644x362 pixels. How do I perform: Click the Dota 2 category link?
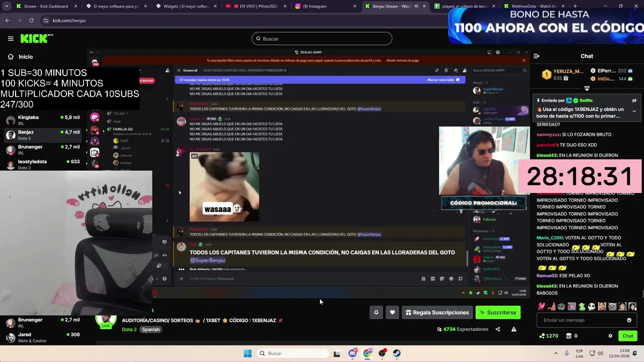click(x=129, y=330)
